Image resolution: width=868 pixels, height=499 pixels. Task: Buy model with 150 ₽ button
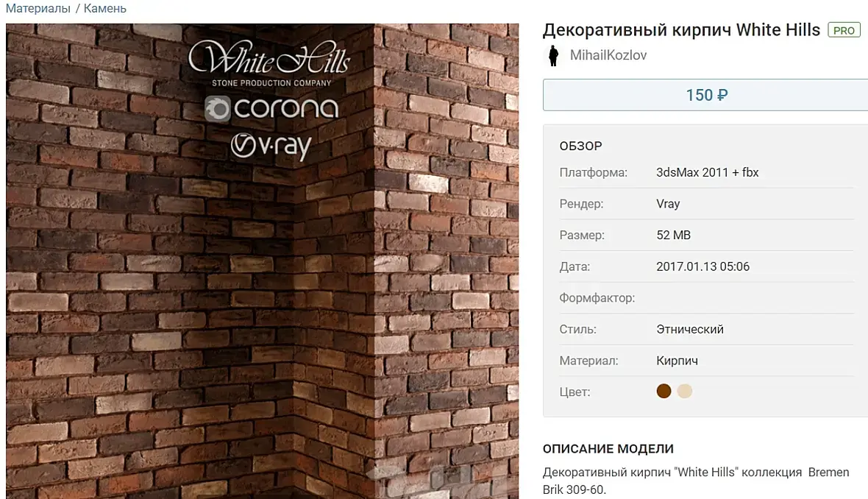pos(705,95)
